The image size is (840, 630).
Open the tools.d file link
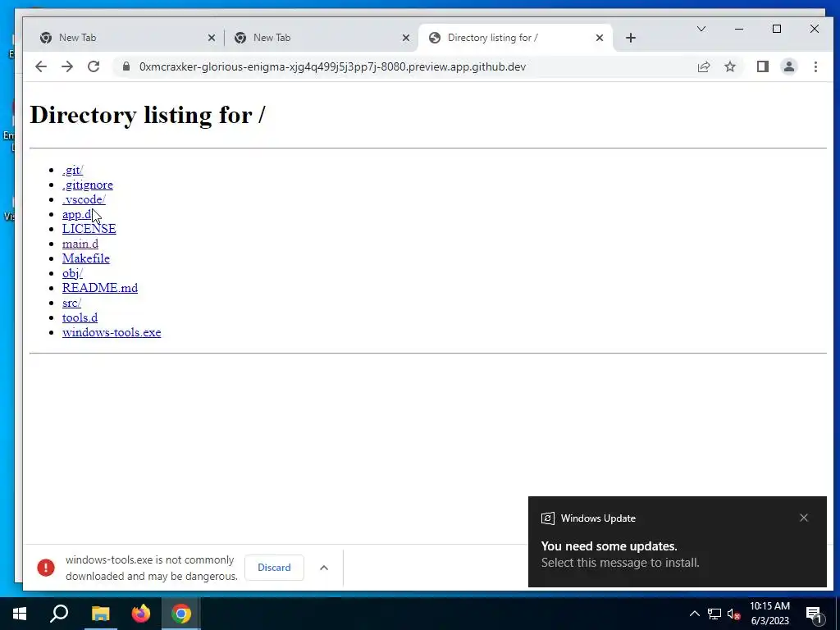tap(80, 317)
